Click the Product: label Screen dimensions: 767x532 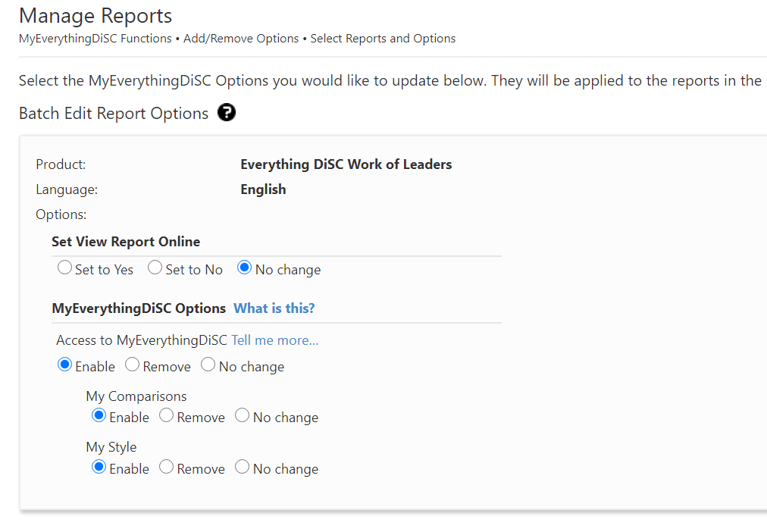coord(61,164)
